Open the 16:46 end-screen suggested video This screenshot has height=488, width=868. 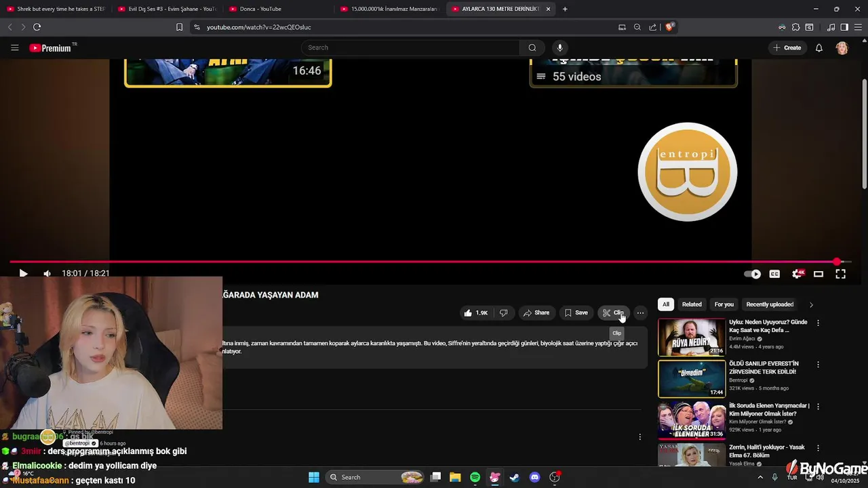tap(228, 73)
